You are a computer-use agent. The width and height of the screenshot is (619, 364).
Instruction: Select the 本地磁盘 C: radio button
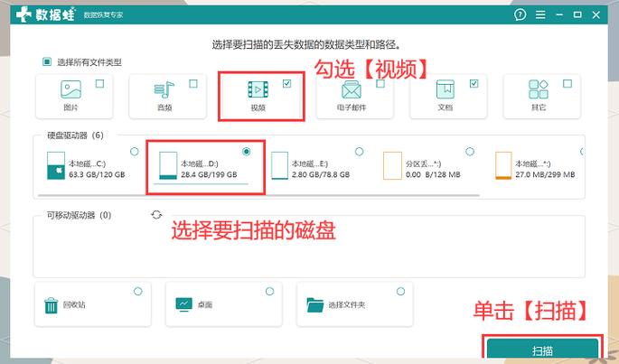point(135,152)
